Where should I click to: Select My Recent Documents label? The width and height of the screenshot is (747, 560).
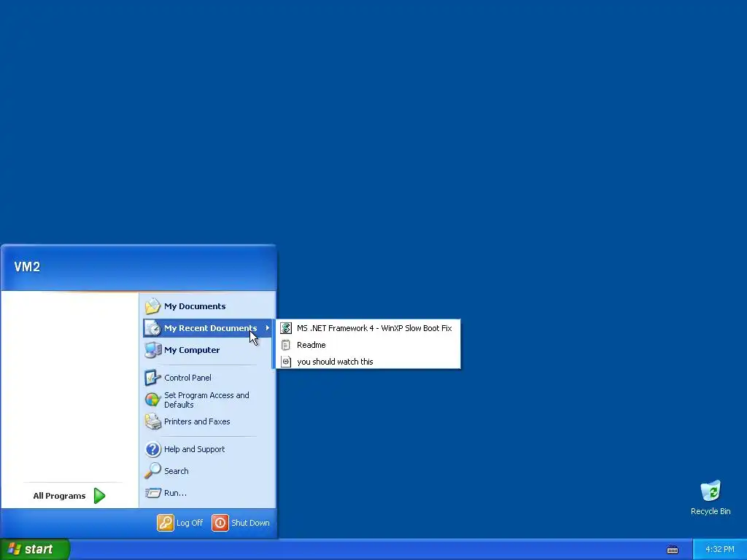(211, 328)
